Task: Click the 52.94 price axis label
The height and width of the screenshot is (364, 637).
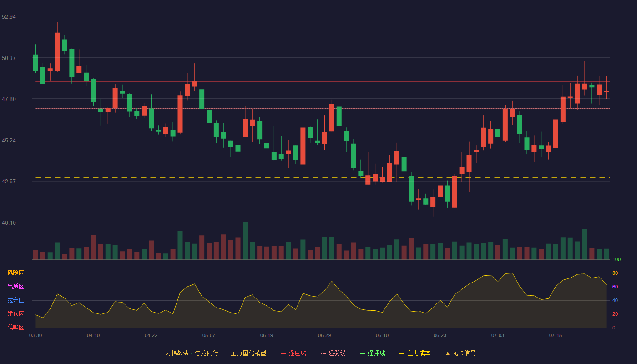Action: coord(9,17)
